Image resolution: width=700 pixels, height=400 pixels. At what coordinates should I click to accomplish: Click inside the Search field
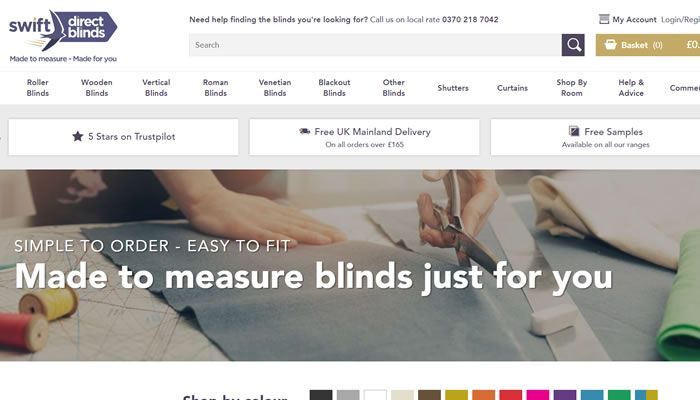(375, 45)
